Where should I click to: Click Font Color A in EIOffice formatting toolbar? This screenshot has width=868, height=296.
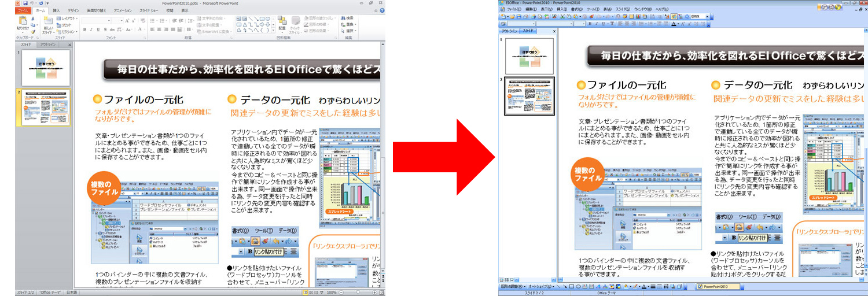point(674,23)
